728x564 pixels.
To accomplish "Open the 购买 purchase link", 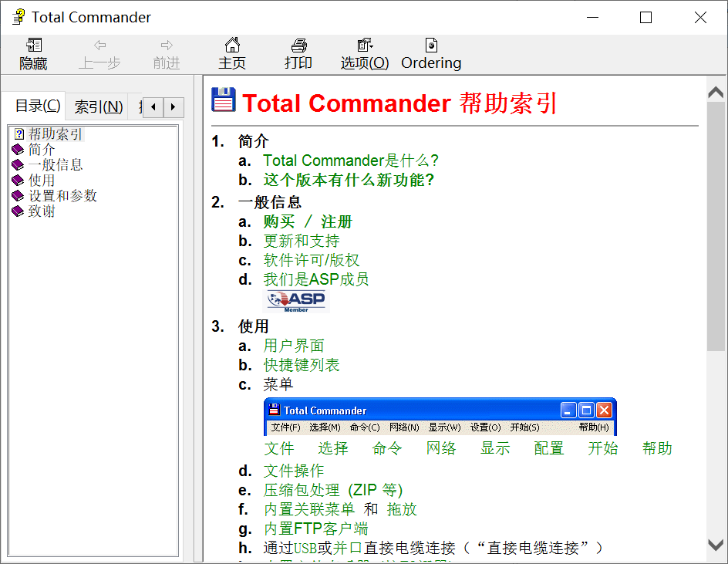I will (279, 221).
